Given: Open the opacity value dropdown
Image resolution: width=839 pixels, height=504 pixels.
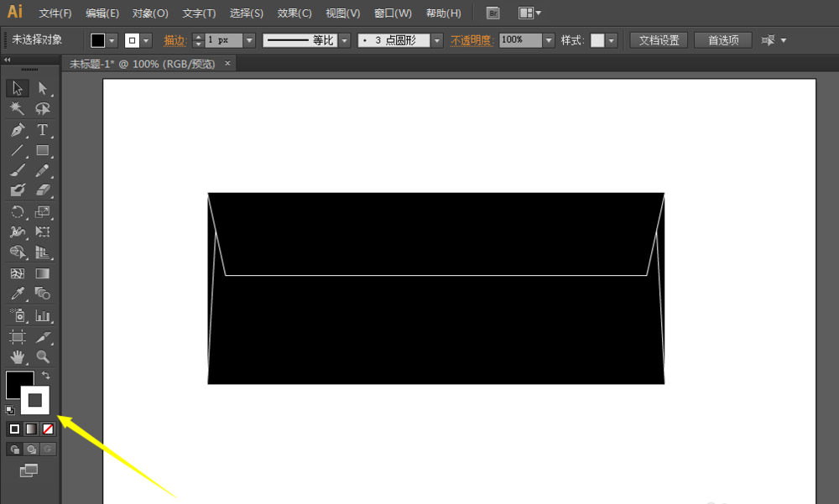Looking at the screenshot, I should click(x=549, y=40).
